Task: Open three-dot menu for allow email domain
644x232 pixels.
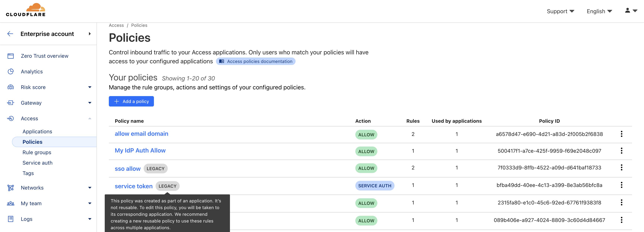Action: tap(621, 134)
